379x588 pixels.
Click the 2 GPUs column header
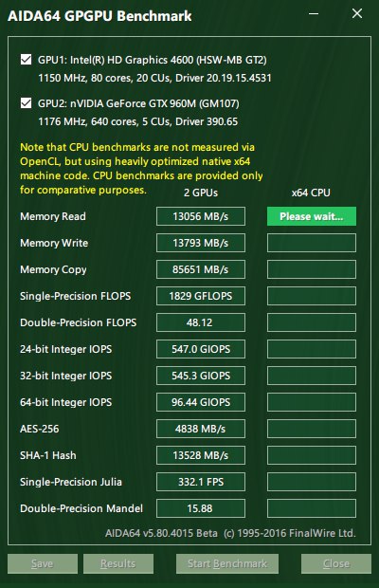click(x=201, y=193)
